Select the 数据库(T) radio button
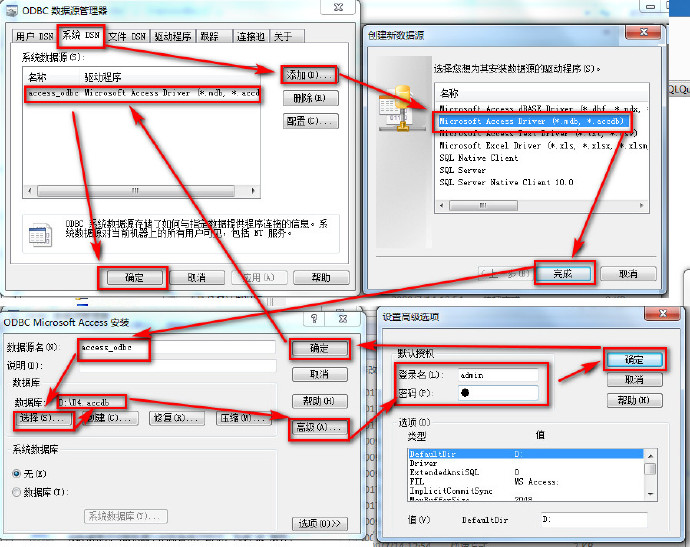Image resolution: width=690 pixels, height=547 pixels. point(16,492)
